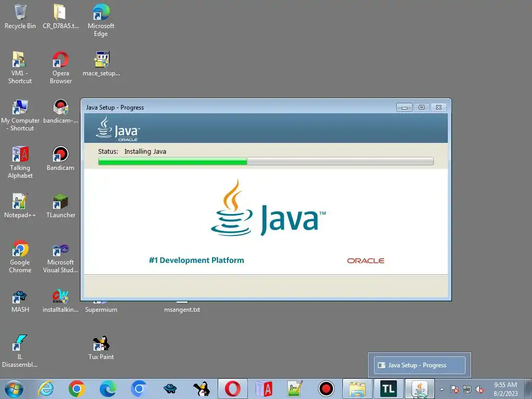
Task: Select the MASH desktop icon
Action: 20,301
